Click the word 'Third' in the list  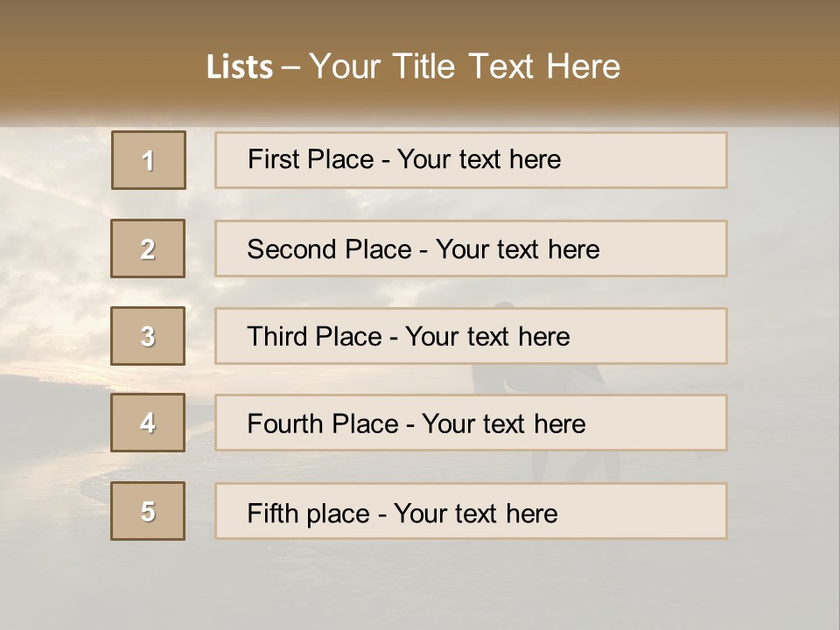pos(278,337)
